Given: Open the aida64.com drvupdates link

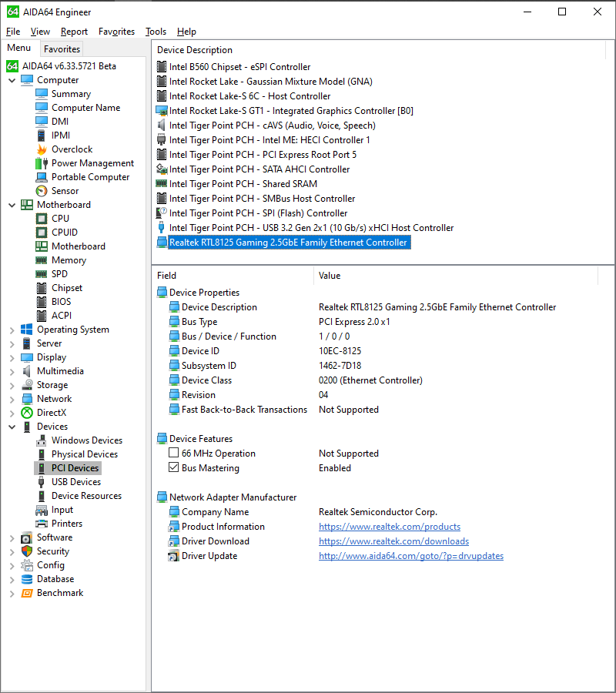Looking at the screenshot, I should [411, 555].
